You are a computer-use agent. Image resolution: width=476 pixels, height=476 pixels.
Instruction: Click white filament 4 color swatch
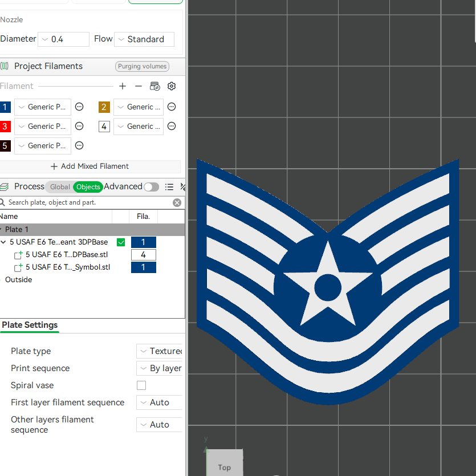(x=104, y=127)
